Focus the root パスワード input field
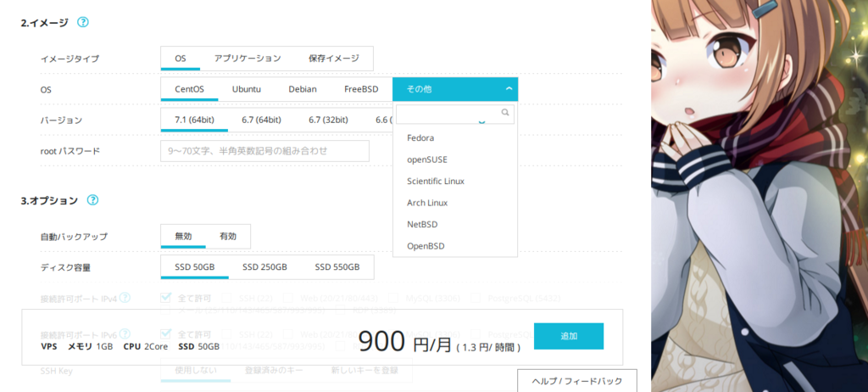 coord(264,151)
